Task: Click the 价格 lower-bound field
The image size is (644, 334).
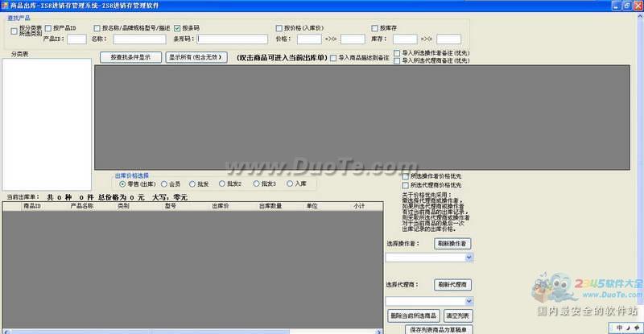Action: click(x=309, y=39)
